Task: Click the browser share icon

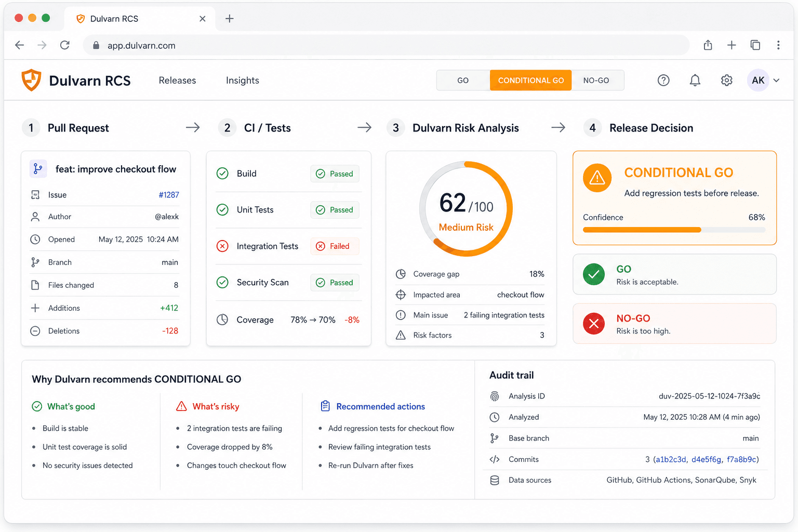Action: [708, 45]
